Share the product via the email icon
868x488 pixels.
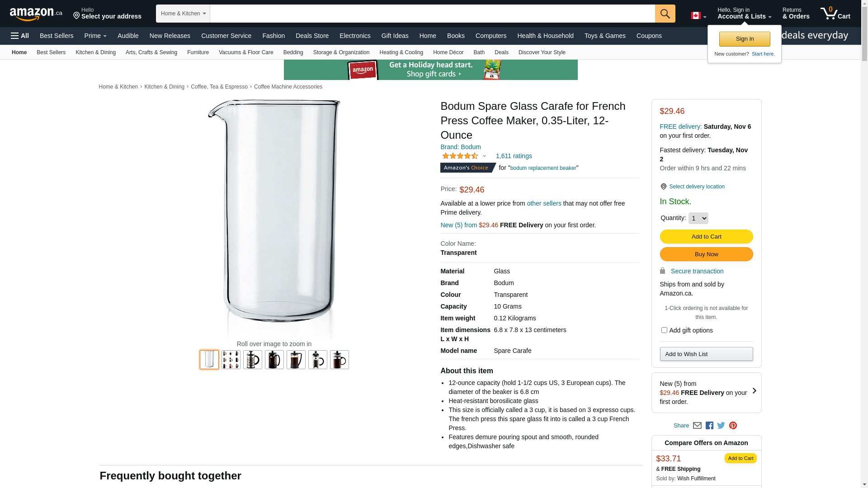coord(697,425)
